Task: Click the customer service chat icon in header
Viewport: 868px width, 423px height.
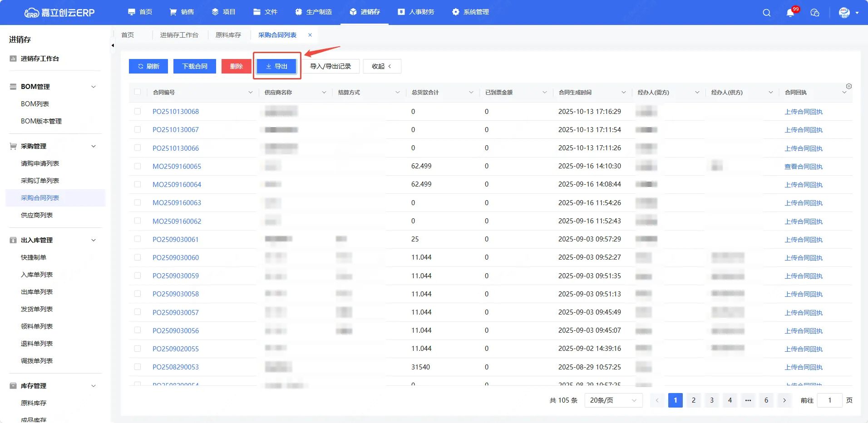Action: coord(815,13)
